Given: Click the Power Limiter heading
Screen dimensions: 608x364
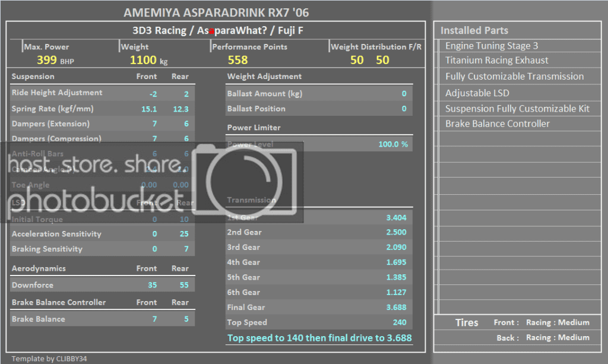Looking at the screenshot, I should tap(254, 128).
